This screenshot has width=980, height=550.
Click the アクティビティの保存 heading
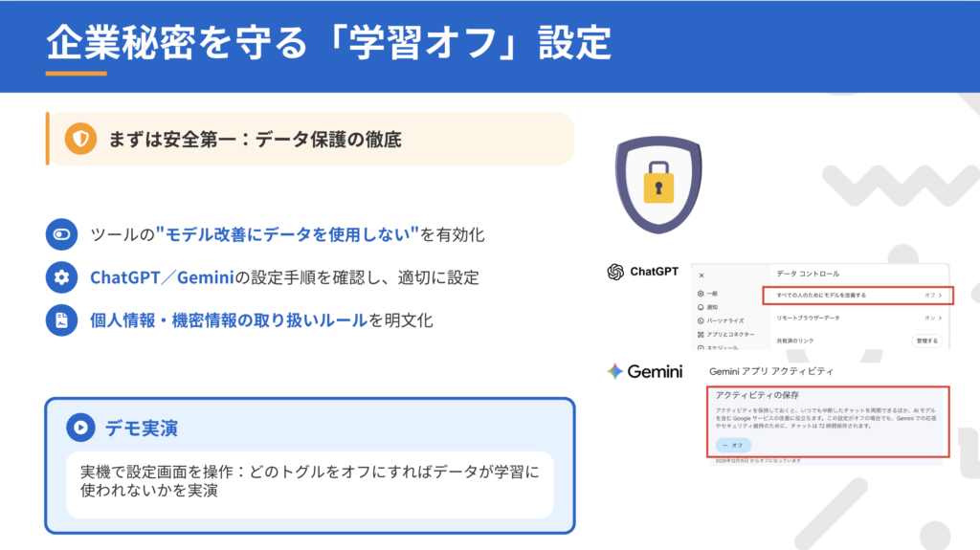click(757, 395)
